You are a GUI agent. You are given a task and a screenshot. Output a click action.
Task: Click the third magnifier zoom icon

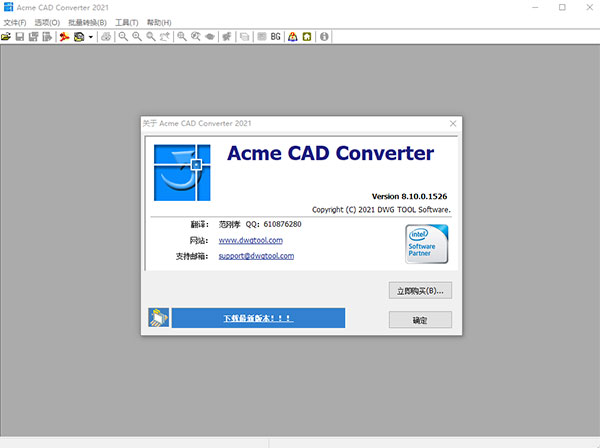pyautogui.click(x=151, y=37)
